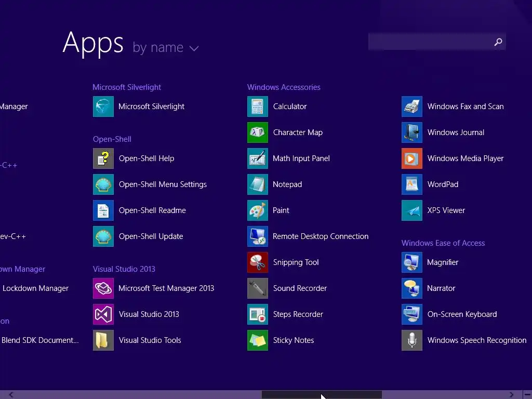Open Microsoft Test Manager 2013 icon
Viewport: 532px width, 399px height.
[103, 288]
